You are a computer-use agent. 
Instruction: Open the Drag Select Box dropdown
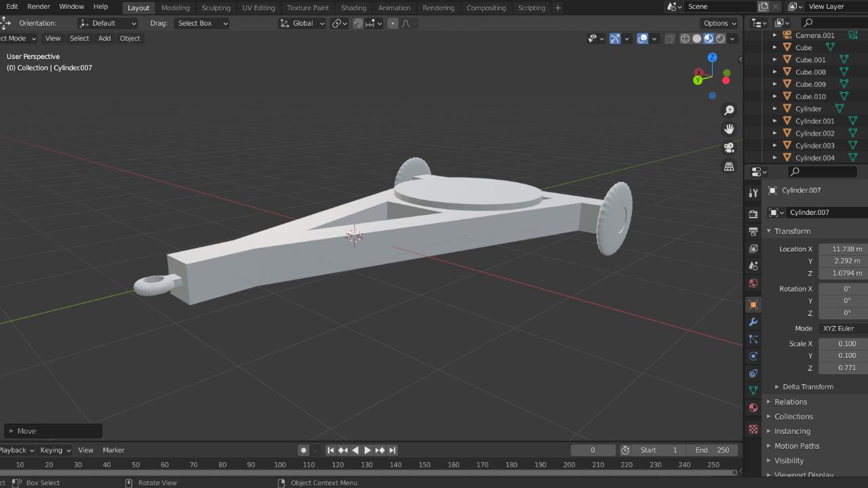coord(201,23)
